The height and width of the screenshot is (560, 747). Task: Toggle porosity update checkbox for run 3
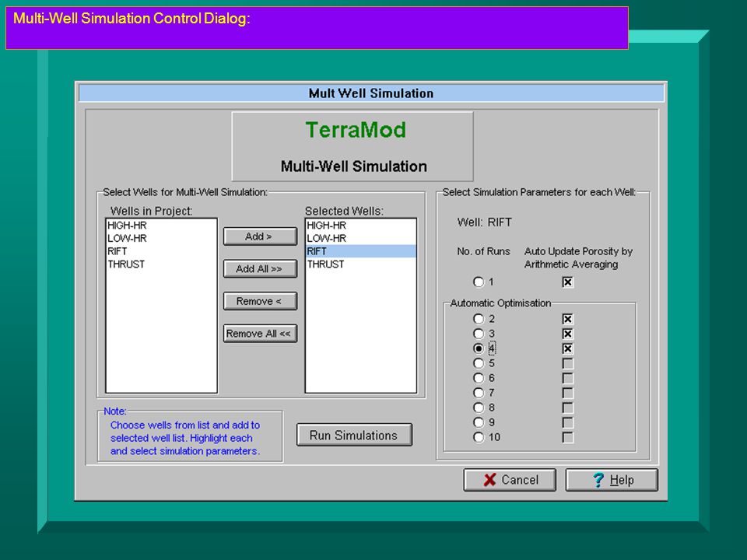click(x=567, y=334)
